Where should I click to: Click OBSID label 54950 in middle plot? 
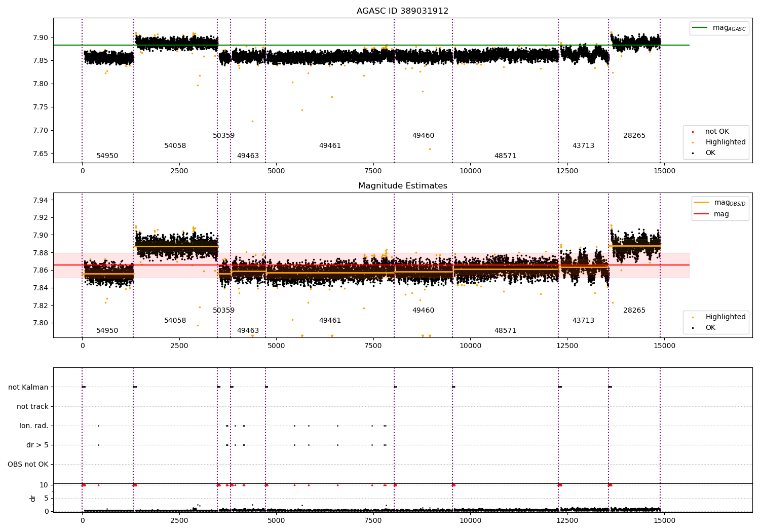point(107,330)
